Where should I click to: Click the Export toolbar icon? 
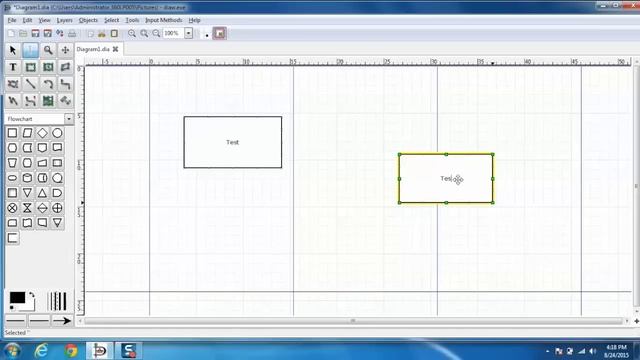coord(60,33)
